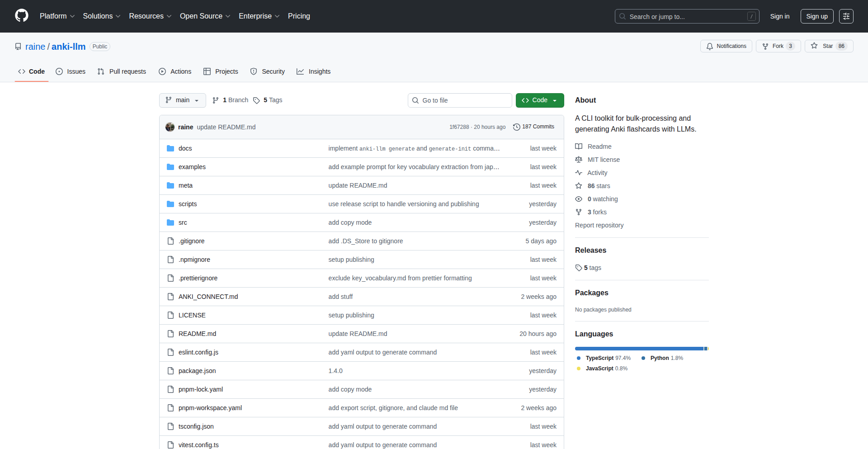Open the menu icon beside Sign up
The height and width of the screenshot is (449, 868).
846,16
